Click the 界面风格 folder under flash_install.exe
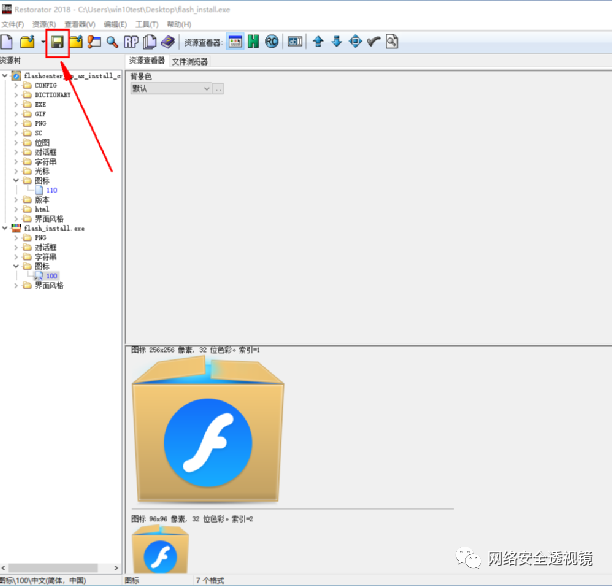Image resolution: width=612 pixels, height=586 pixels. click(x=49, y=285)
